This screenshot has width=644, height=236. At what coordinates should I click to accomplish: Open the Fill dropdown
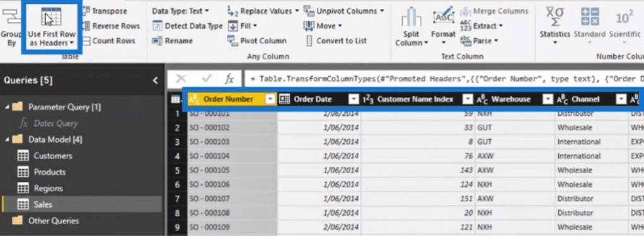pos(243,26)
